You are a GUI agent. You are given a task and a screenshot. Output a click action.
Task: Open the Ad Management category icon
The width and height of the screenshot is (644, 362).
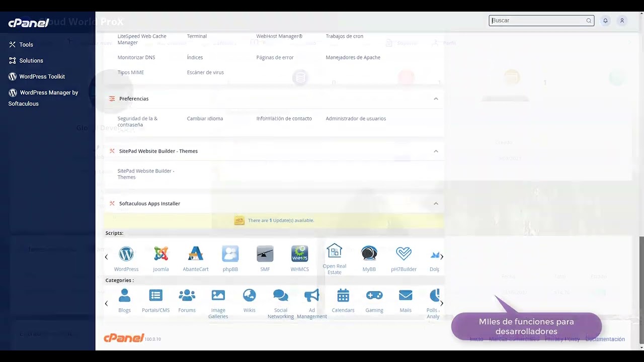click(x=312, y=296)
